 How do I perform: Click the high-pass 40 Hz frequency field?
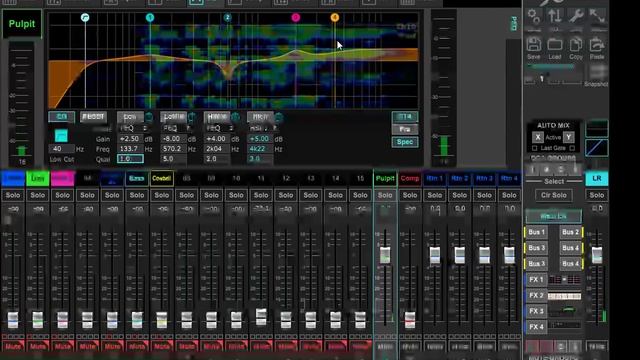[x=62, y=149]
